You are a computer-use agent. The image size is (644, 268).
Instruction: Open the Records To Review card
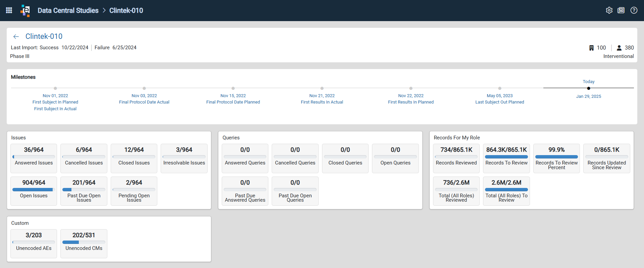506,158
